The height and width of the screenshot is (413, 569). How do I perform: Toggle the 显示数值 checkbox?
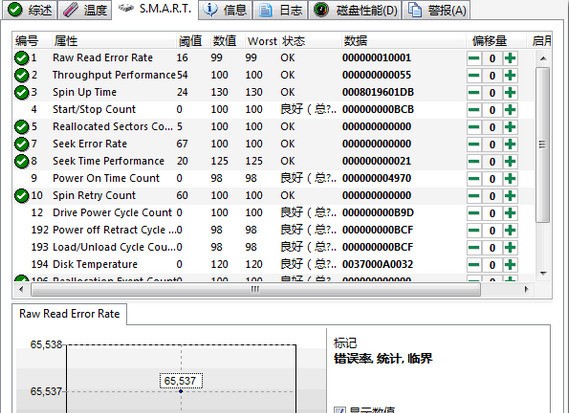click(x=339, y=410)
